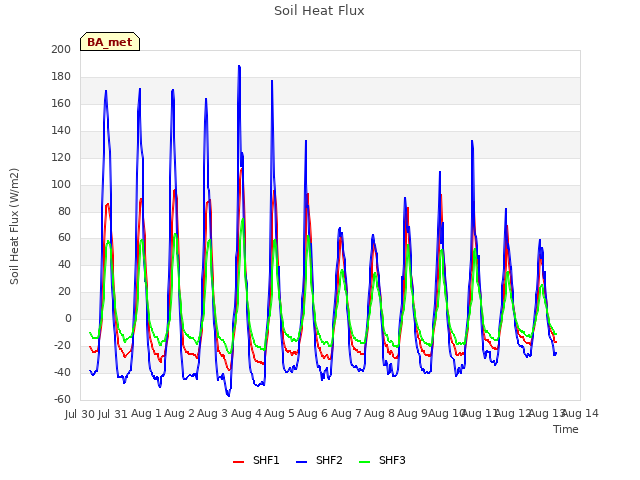The height and width of the screenshot is (480, 640).
Task: Click the 140 y-axis tick label
Action: click(61, 130)
